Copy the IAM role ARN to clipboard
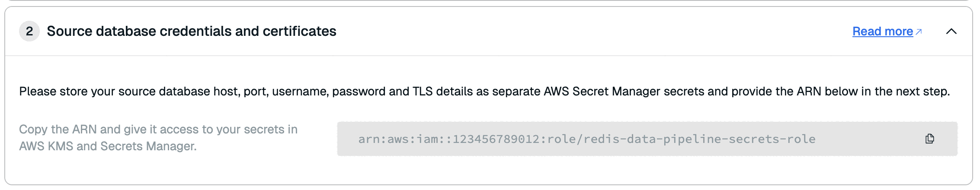980x190 pixels. [929, 139]
